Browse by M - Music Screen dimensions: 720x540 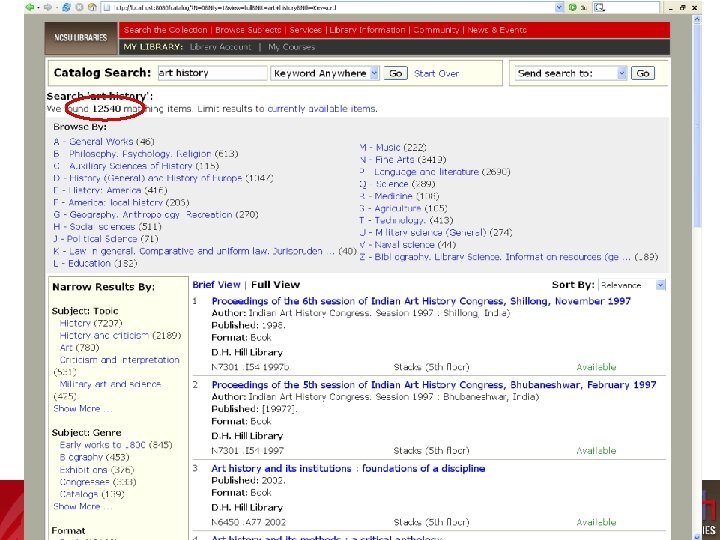pos(380,147)
